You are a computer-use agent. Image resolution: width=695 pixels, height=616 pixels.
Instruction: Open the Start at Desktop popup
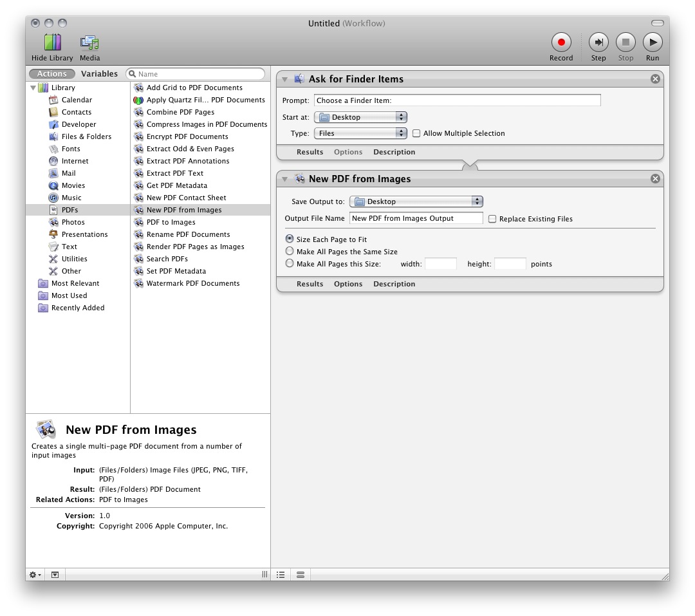[x=360, y=117]
